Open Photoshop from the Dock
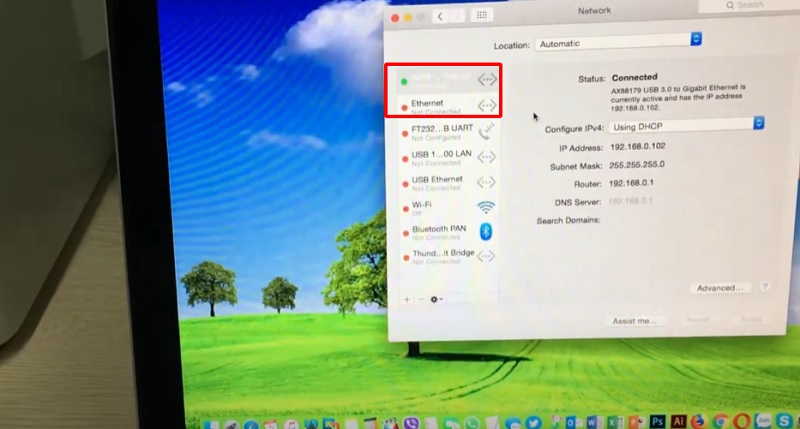Image resolution: width=800 pixels, height=429 pixels. click(657, 422)
